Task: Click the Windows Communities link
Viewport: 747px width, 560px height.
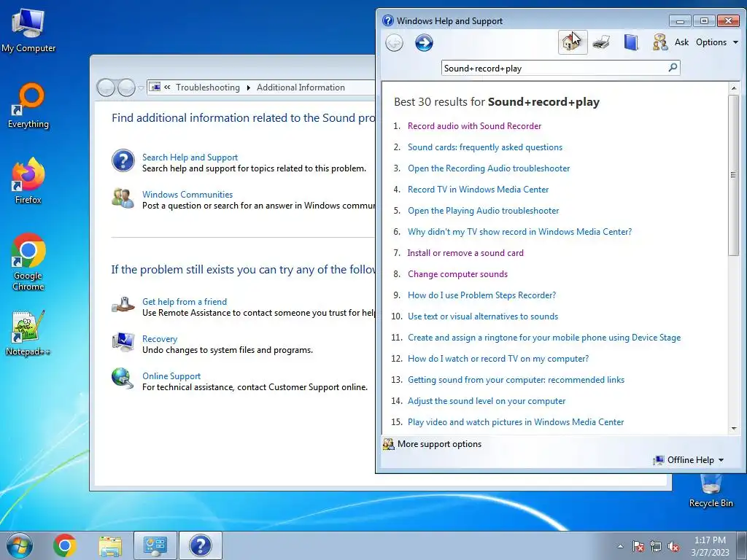Action: pyautogui.click(x=187, y=194)
